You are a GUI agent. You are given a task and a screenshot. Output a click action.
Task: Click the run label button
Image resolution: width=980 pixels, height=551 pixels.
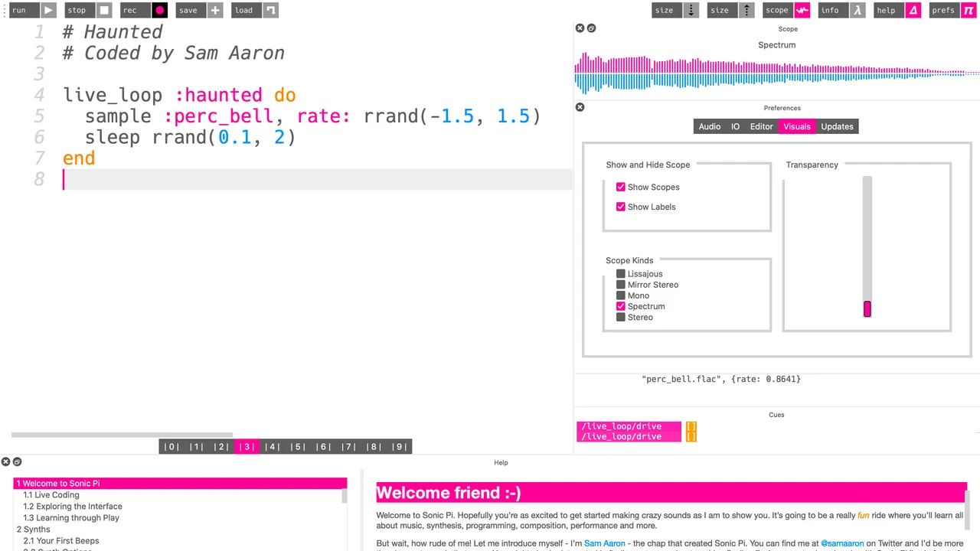point(24,10)
